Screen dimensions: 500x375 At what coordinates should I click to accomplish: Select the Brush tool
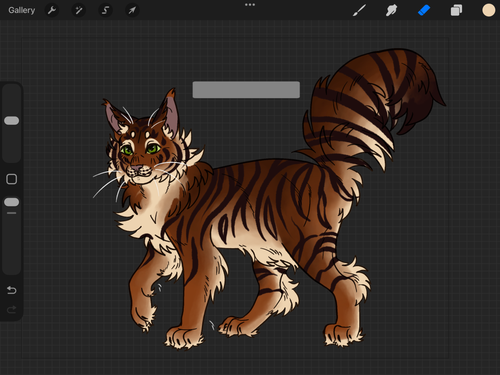359,10
